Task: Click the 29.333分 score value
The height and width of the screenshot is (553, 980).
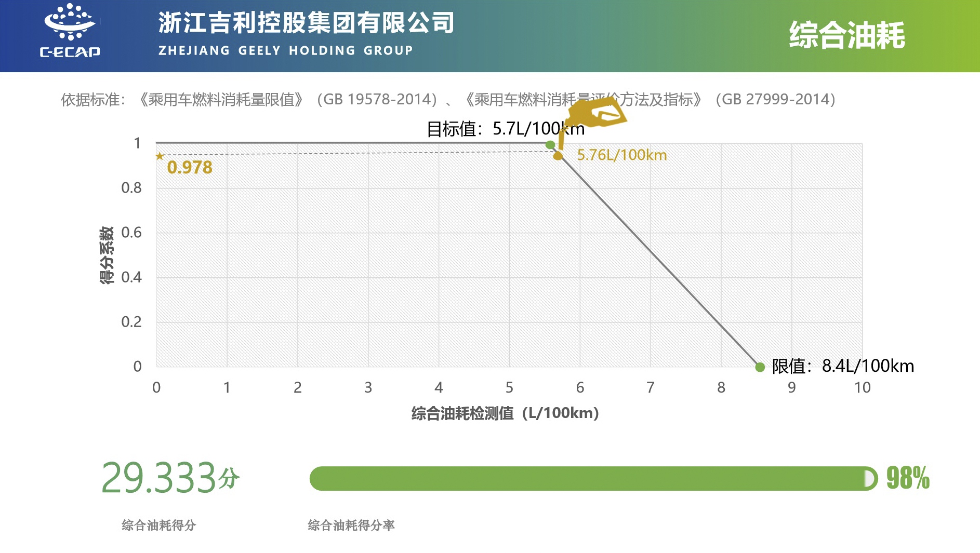Action: tap(170, 477)
